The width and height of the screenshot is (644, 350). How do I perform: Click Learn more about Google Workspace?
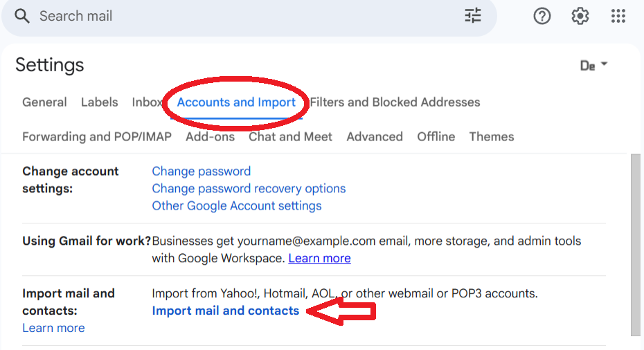pos(319,258)
